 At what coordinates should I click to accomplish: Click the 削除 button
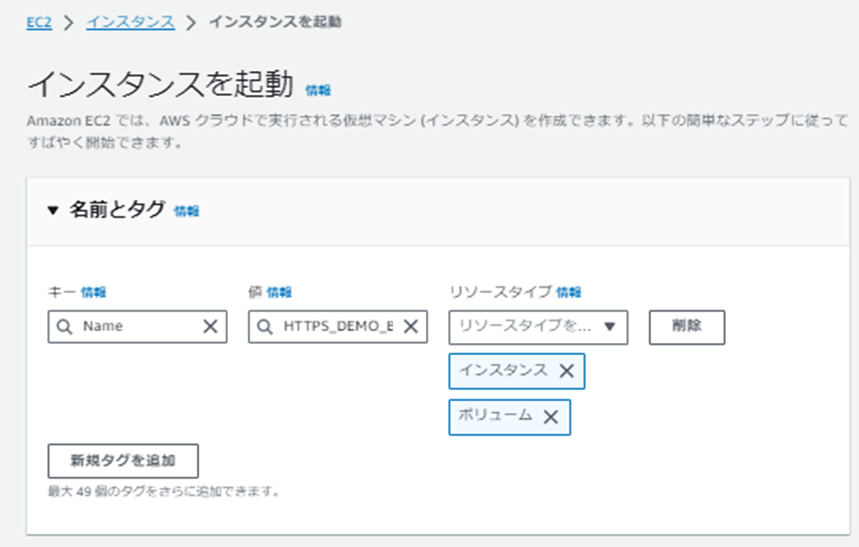click(x=687, y=327)
